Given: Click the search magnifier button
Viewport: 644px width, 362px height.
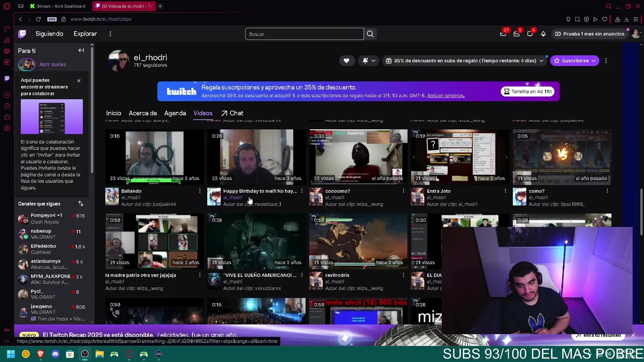Looking at the screenshot, I should tap(370, 34).
